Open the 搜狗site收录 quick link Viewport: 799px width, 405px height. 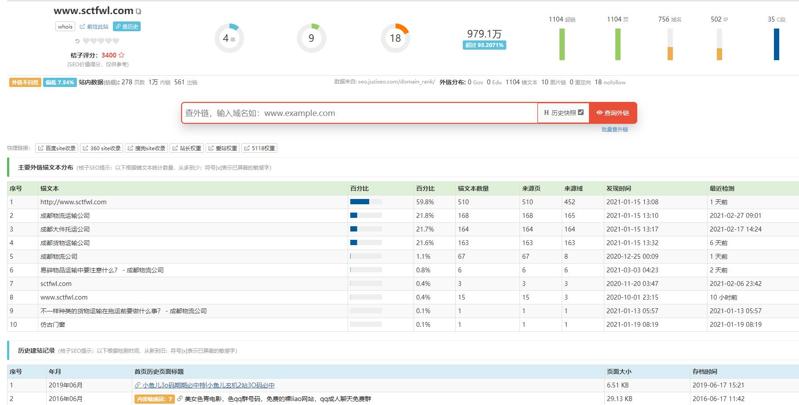(147, 148)
